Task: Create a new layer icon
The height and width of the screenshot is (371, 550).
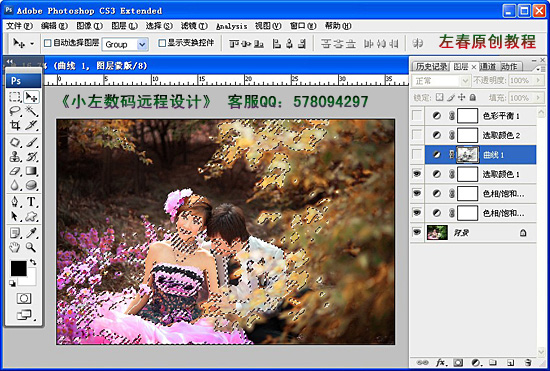Action: 511,362
